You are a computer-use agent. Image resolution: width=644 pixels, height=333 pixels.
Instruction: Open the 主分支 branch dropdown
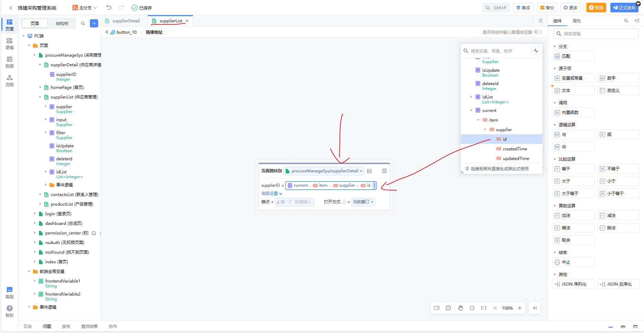point(85,8)
